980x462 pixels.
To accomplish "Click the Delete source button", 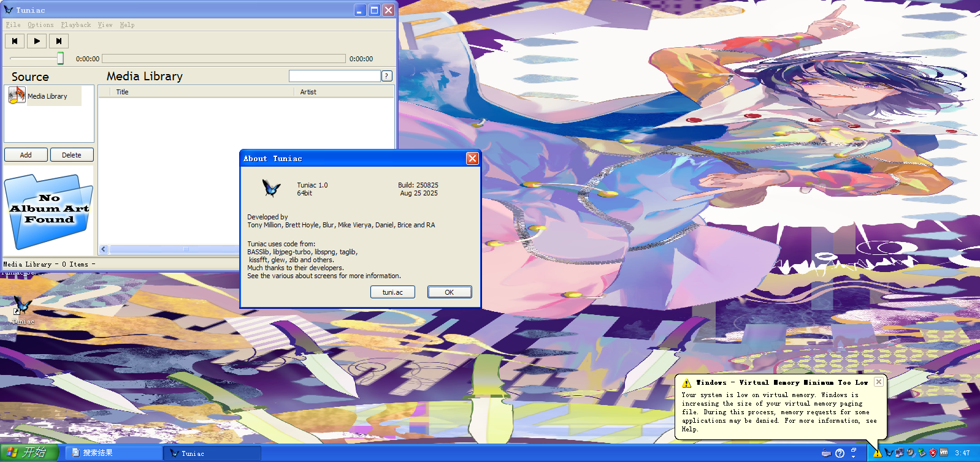I will 72,155.
